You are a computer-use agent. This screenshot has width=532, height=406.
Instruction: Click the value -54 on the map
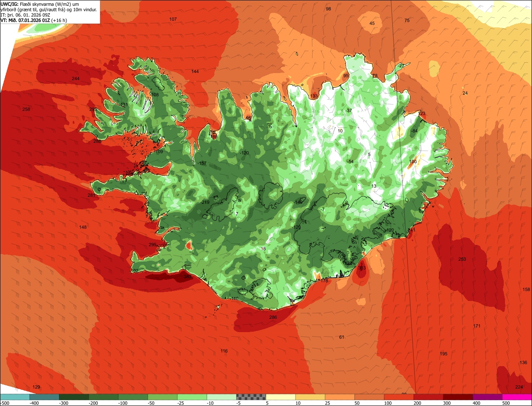point(350,162)
